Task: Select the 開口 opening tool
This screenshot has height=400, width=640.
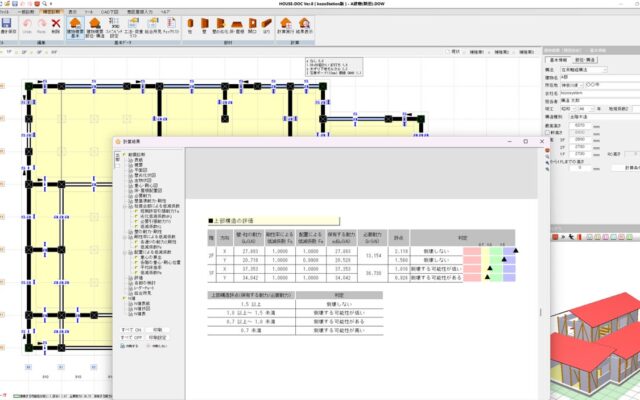Action: point(253,23)
